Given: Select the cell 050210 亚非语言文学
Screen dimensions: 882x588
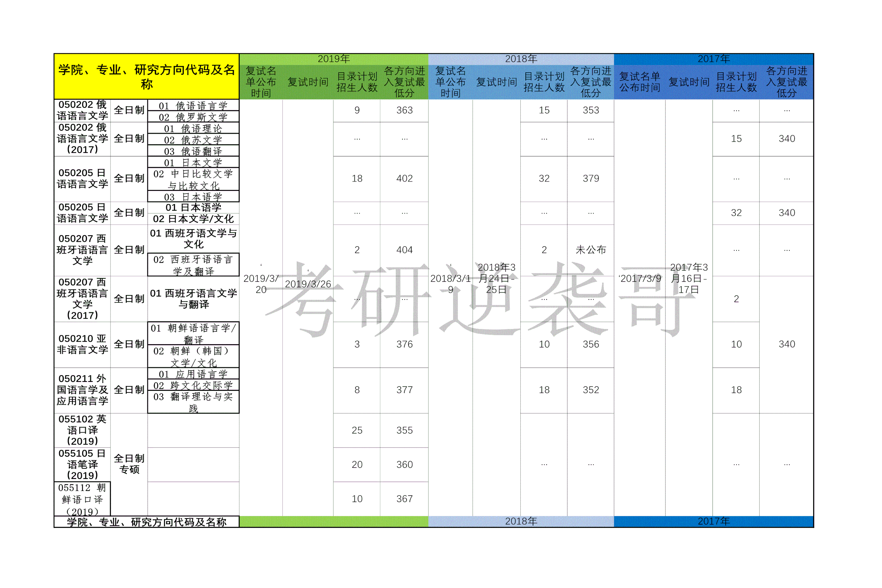Looking at the screenshot, I should tap(83, 345).
